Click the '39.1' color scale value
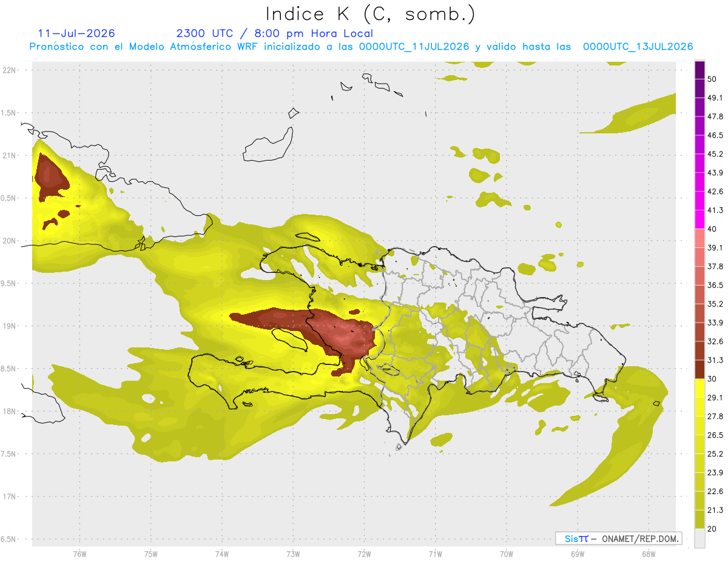The image size is (728, 562). (715, 247)
